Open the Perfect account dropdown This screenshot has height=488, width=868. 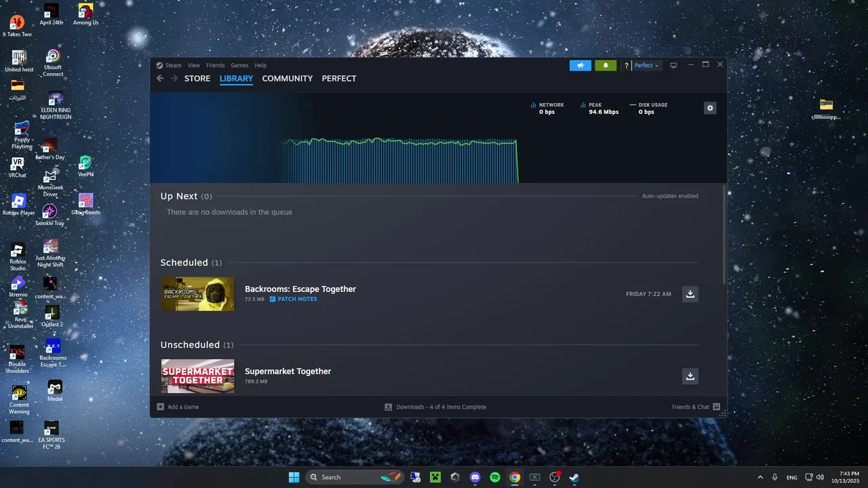click(x=646, y=66)
